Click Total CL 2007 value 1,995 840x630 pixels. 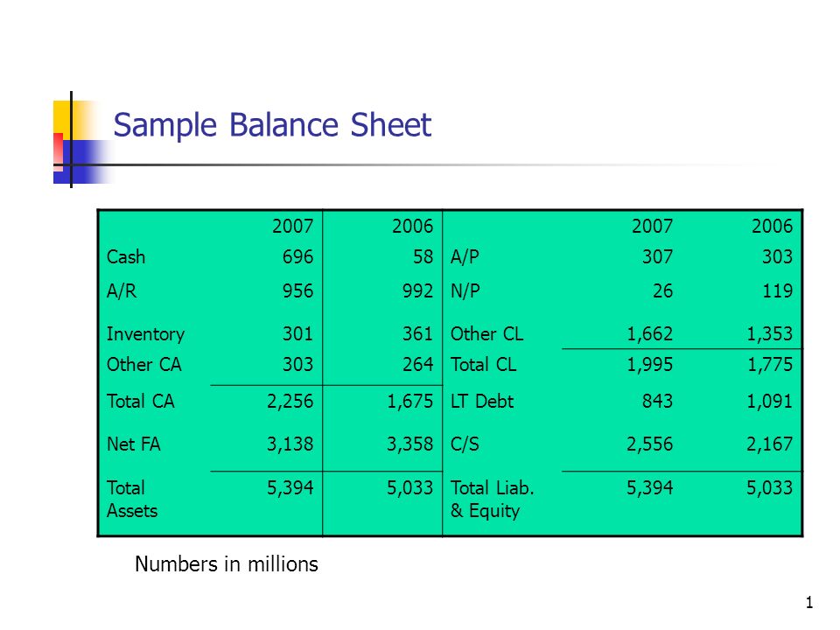pos(649,365)
